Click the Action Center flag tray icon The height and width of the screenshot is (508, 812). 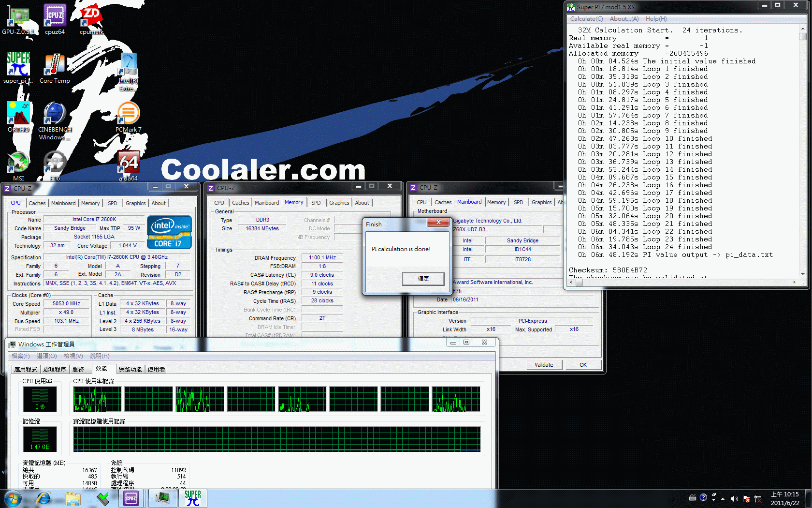click(746, 499)
